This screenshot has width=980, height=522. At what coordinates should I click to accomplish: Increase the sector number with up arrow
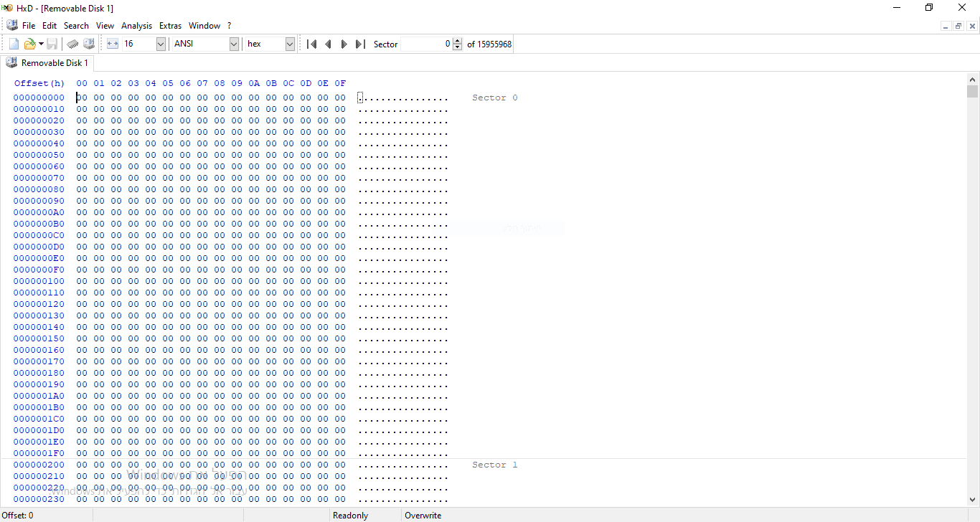pyautogui.click(x=458, y=41)
